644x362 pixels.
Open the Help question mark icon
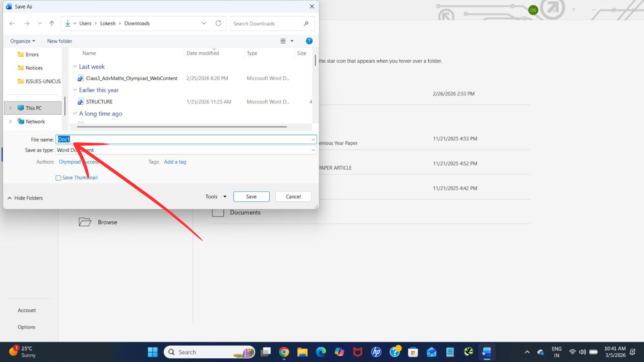(309, 41)
